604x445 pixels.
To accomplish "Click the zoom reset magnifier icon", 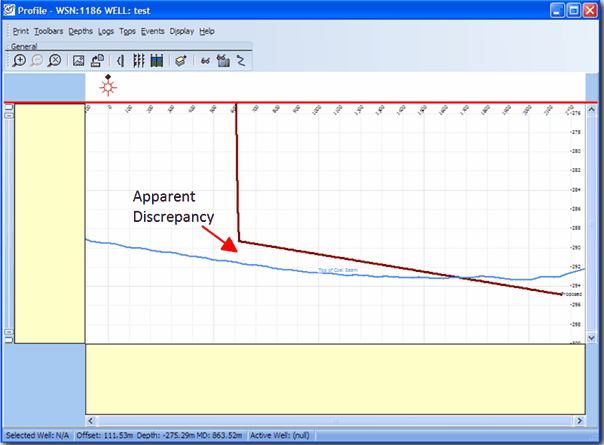I will click(55, 61).
